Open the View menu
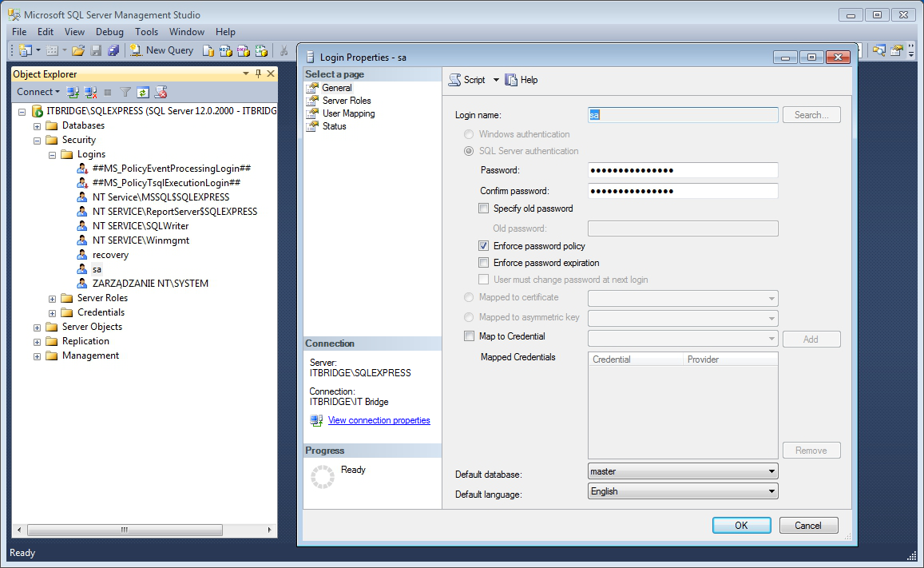The height and width of the screenshot is (568, 924). coord(75,32)
